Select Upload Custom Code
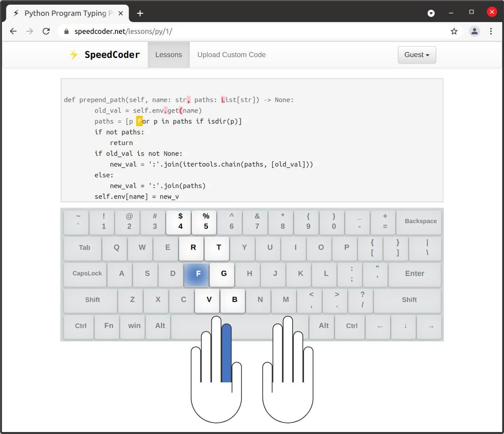Screen dimensions: 504x434 point(231,55)
